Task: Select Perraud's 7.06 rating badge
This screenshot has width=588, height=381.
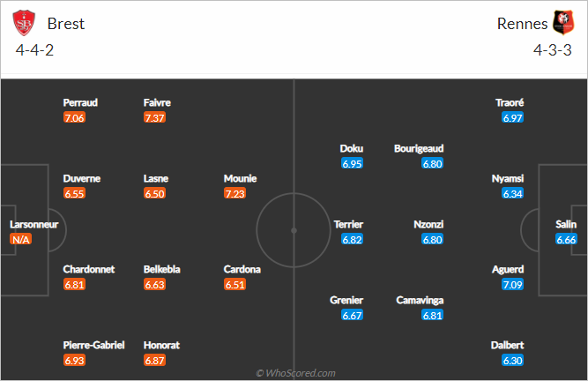Action: 74,118
